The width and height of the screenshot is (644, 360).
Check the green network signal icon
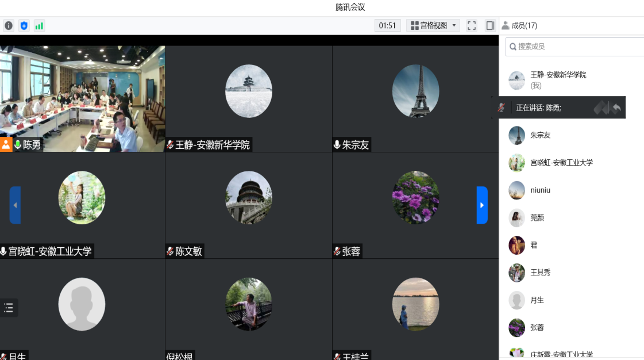tap(39, 26)
